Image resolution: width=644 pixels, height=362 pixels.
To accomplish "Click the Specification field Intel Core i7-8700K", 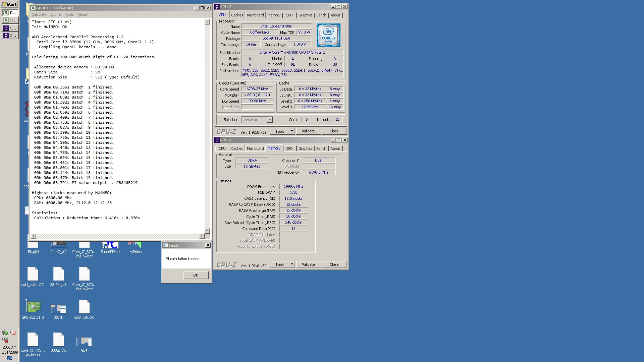I will pos(292,52).
